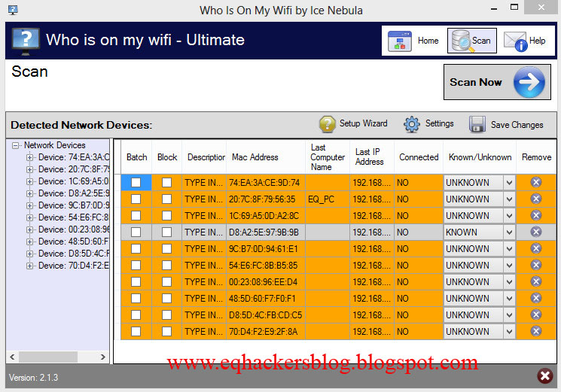Remove device 20:7C:8F:79:56:35

point(536,199)
